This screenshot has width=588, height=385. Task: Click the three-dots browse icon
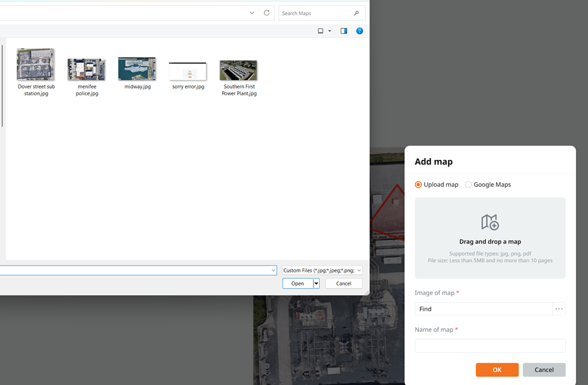point(558,309)
